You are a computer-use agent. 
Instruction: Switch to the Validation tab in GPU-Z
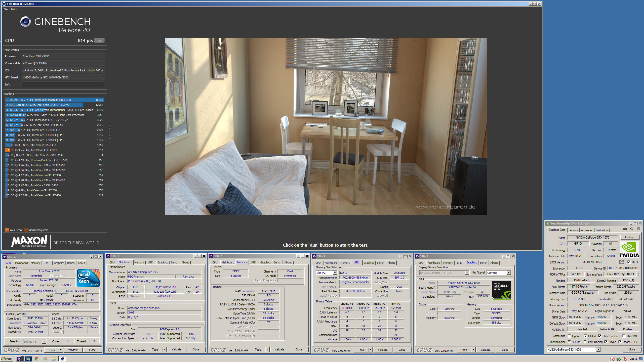click(602, 230)
